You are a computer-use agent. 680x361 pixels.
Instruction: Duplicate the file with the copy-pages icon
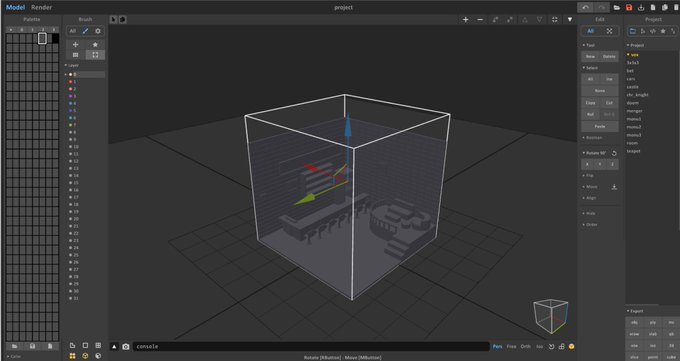pos(665,7)
